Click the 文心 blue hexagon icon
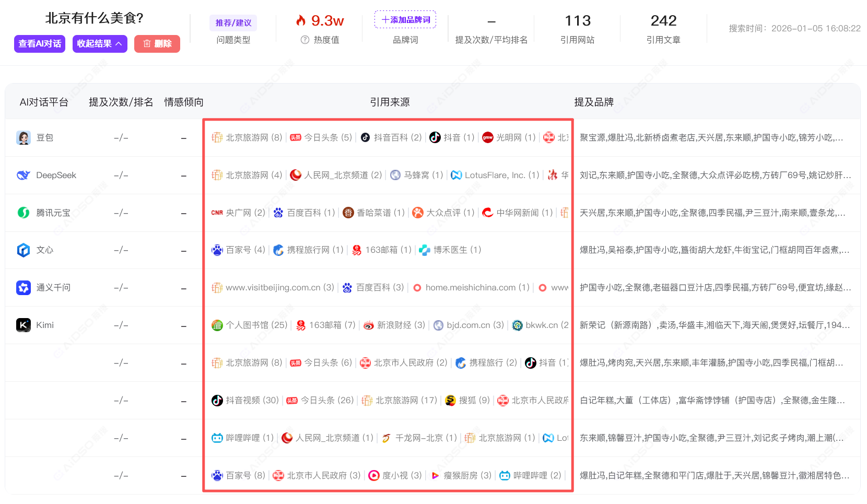 coord(24,250)
